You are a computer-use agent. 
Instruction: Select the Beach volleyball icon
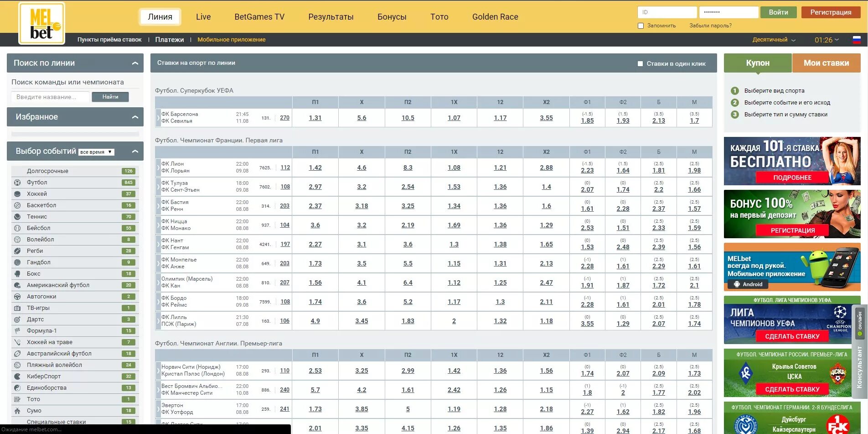click(17, 365)
